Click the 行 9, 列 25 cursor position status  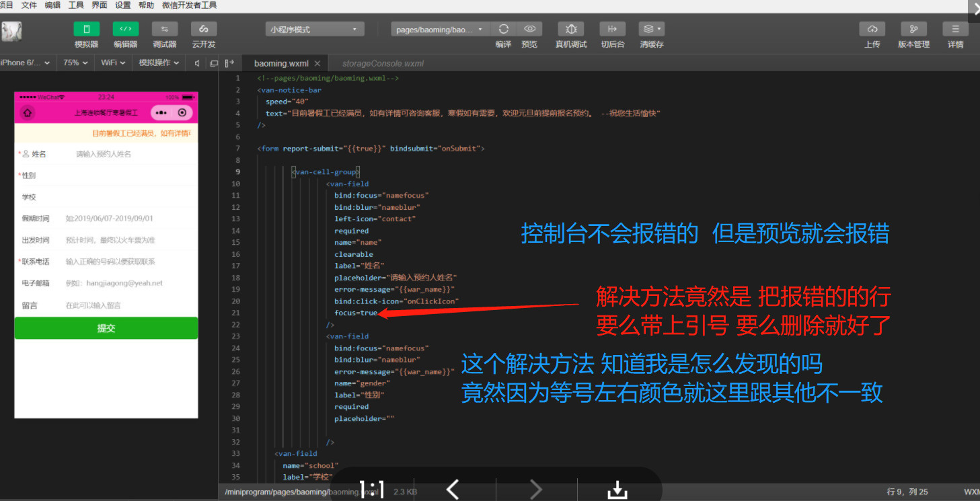(907, 492)
